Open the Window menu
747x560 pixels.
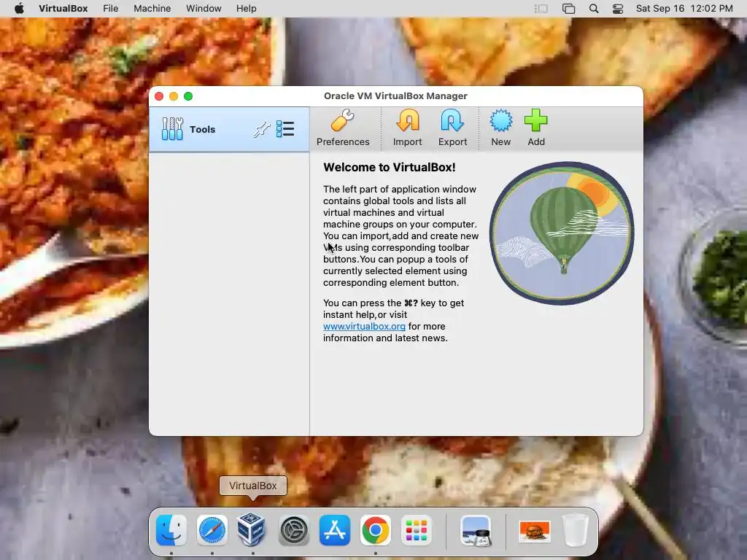[204, 8]
